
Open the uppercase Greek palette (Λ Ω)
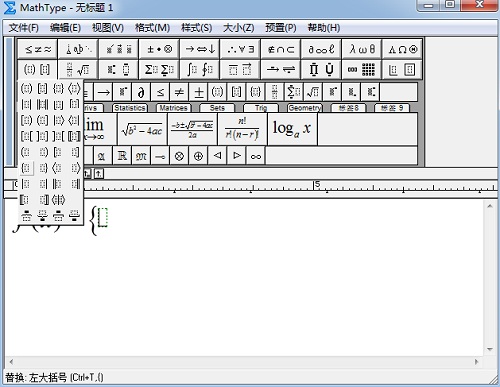click(403, 49)
